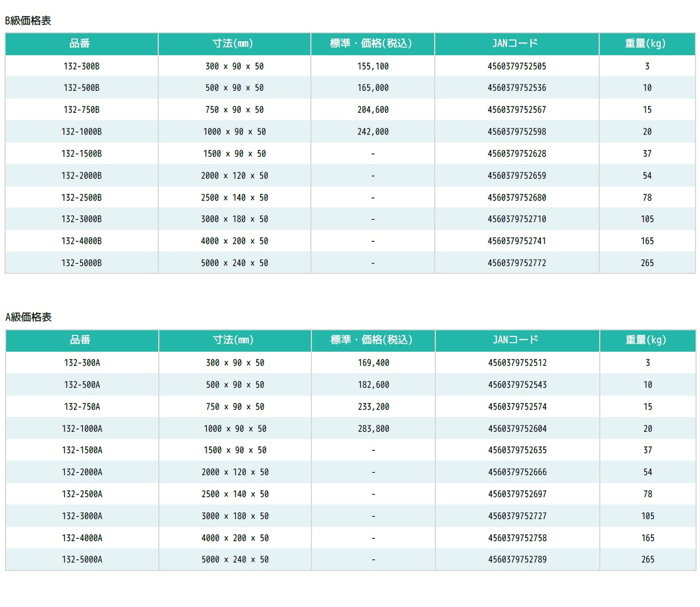Select product number 132-300B
700x607 pixels.
click(x=82, y=67)
